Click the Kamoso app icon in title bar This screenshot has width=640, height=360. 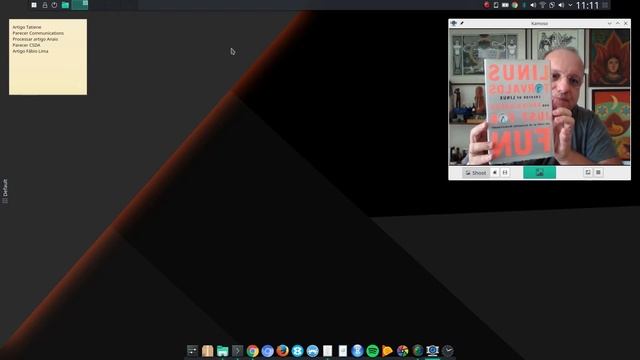pyautogui.click(x=453, y=24)
